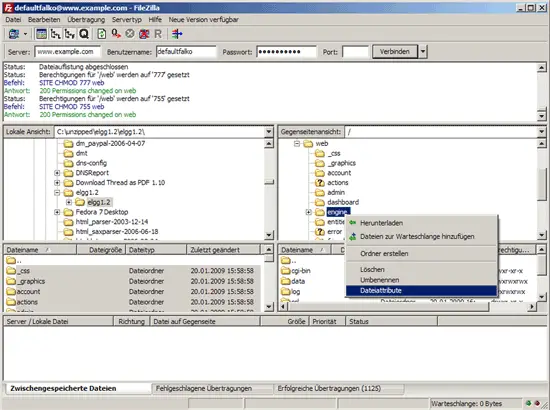Image resolution: width=550 pixels, height=410 pixels.
Task: Click the add-to-queue icon in the context menu
Action: 353,237
